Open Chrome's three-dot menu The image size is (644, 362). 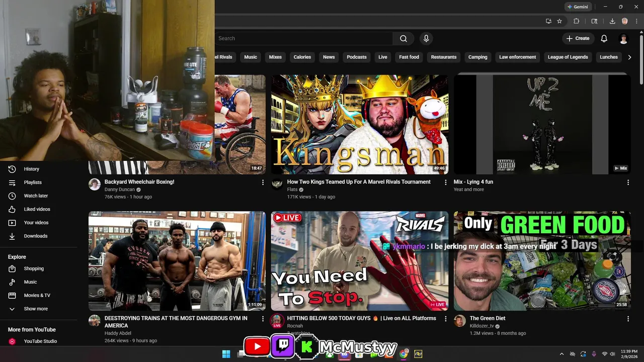pyautogui.click(x=636, y=21)
